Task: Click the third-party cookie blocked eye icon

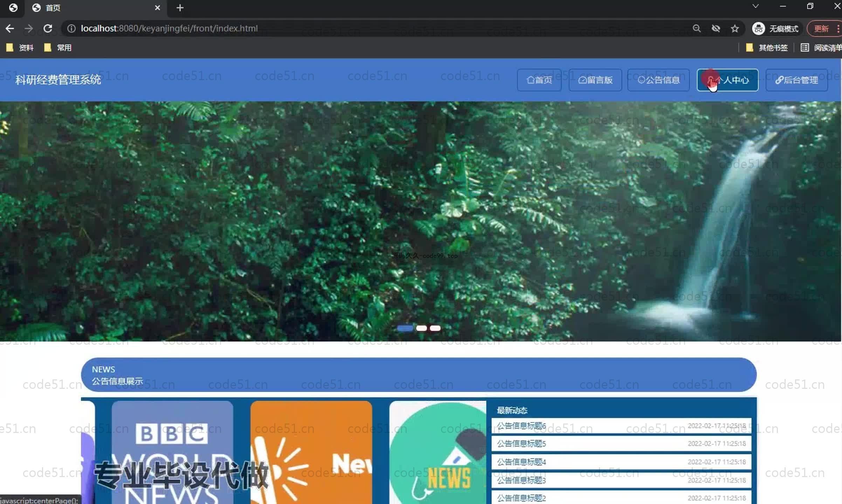Action: 716,28
